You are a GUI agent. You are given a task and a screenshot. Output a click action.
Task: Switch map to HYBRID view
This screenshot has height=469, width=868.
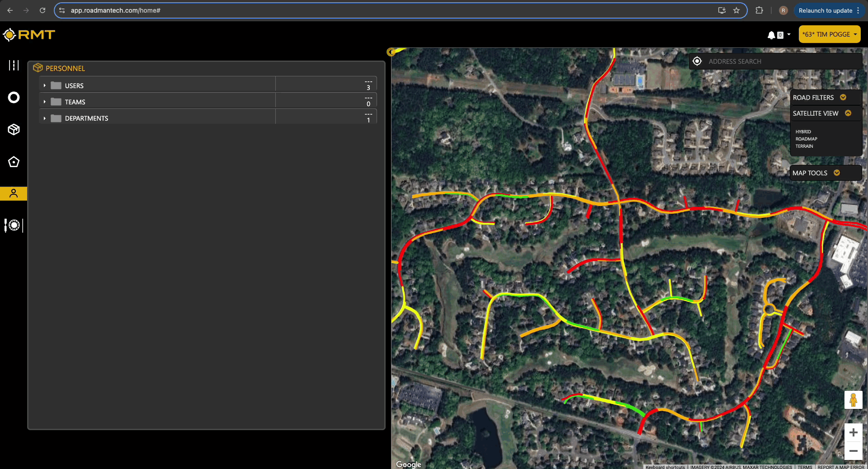point(803,131)
